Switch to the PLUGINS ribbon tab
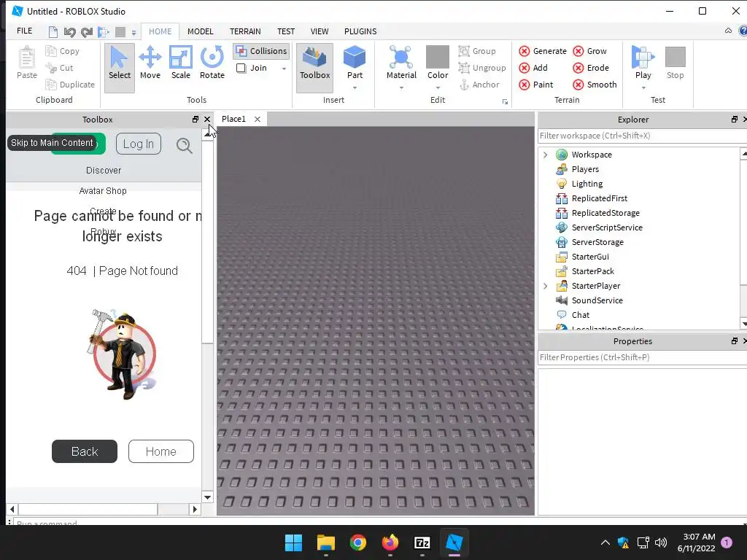This screenshot has width=747, height=560. [360, 31]
